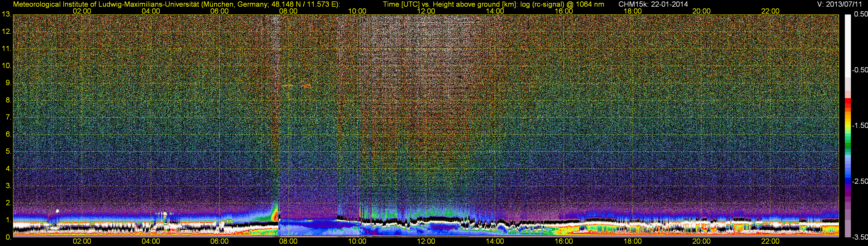Click the 12 km height axis label

[6, 32]
